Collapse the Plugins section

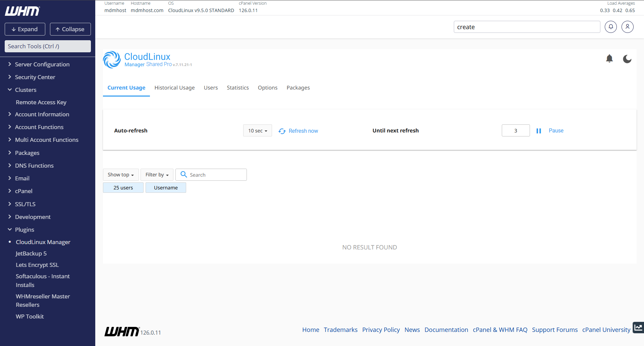pyautogui.click(x=24, y=230)
